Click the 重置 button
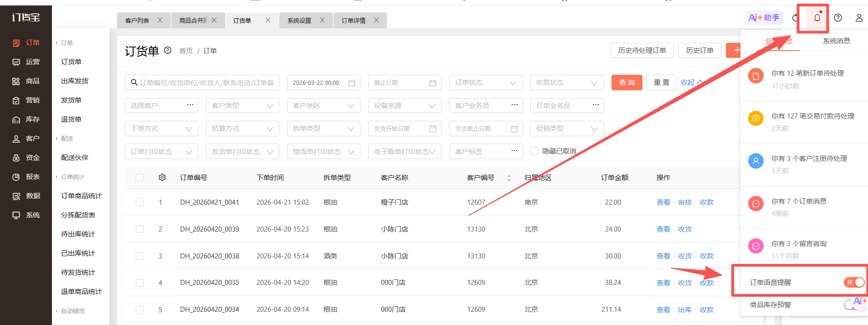The width and height of the screenshot is (868, 325). point(661,83)
